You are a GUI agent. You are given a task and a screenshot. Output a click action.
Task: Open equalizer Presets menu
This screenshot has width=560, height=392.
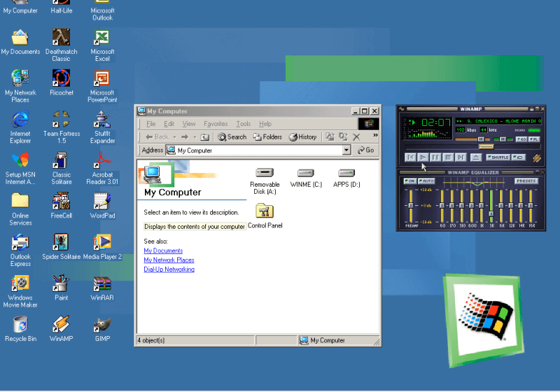click(x=526, y=181)
